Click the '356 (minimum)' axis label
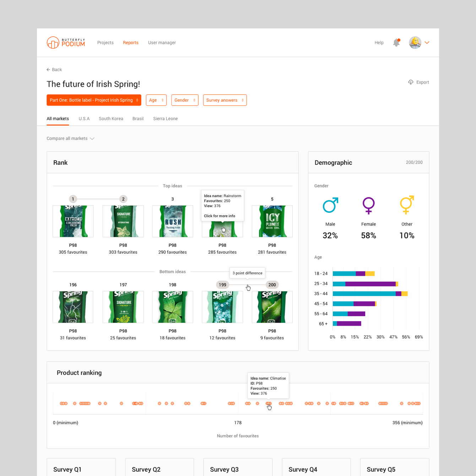Screen dimensions: 476x476 pos(407,423)
